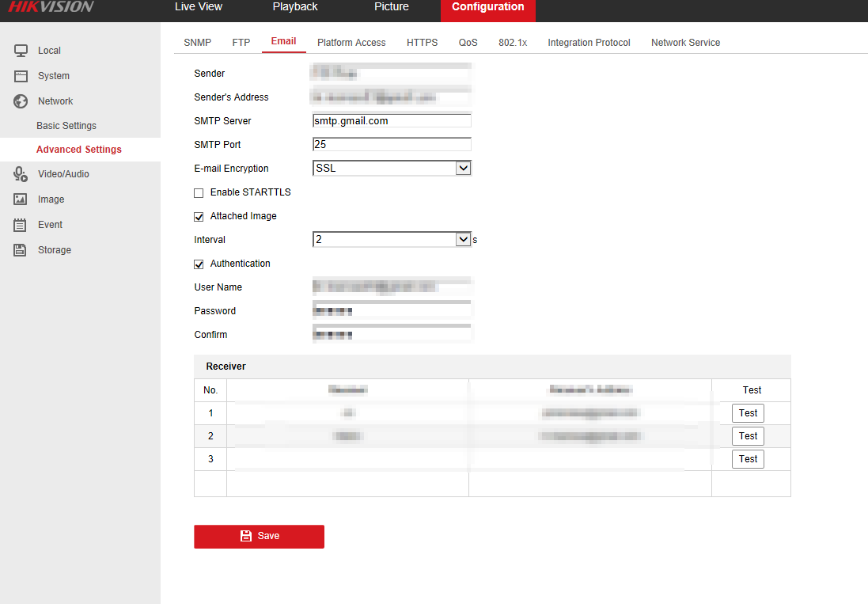Click the Event calendar icon

tap(21, 225)
